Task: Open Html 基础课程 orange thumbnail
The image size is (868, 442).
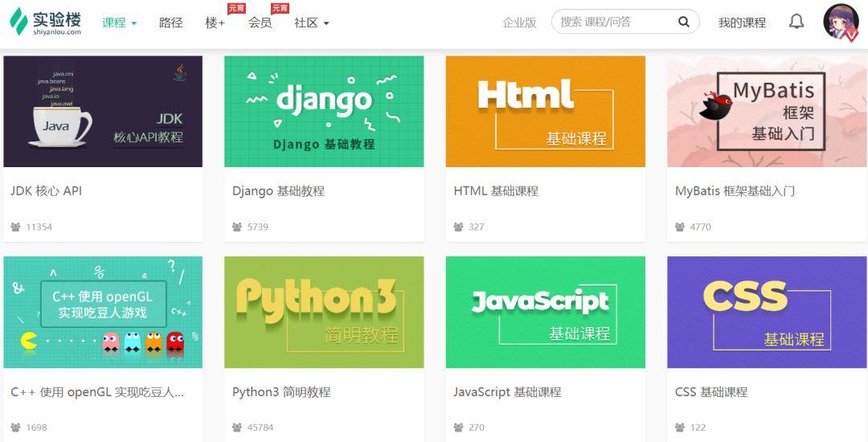Action: pos(545,111)
